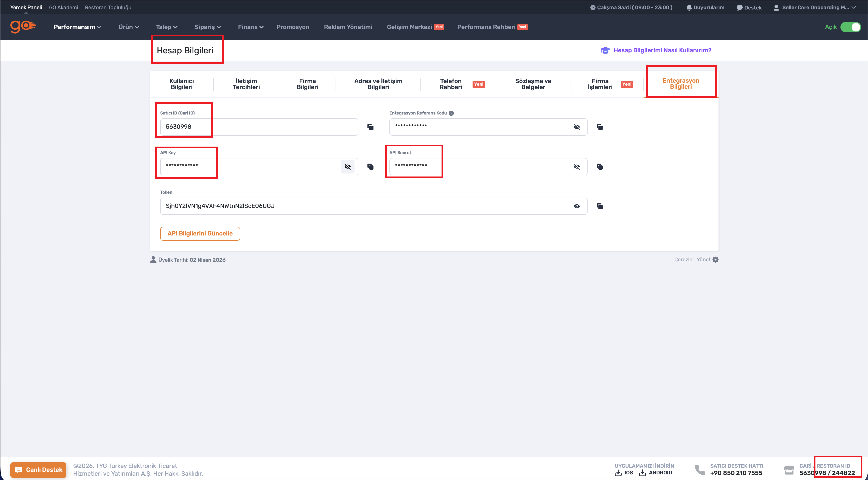
Task: Reveal the hidden API Key
Action: coord(347,167)
